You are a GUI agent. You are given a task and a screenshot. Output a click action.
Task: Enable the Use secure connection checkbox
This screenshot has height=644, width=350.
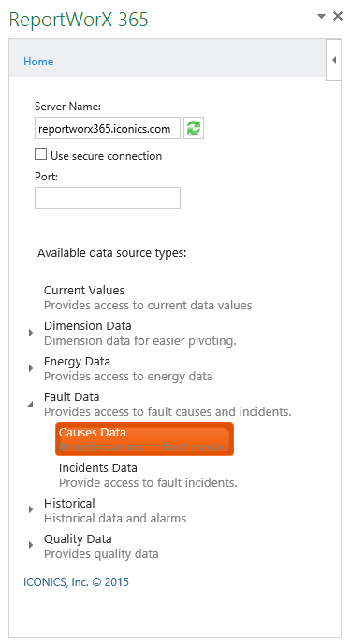(x=41, y=154)
